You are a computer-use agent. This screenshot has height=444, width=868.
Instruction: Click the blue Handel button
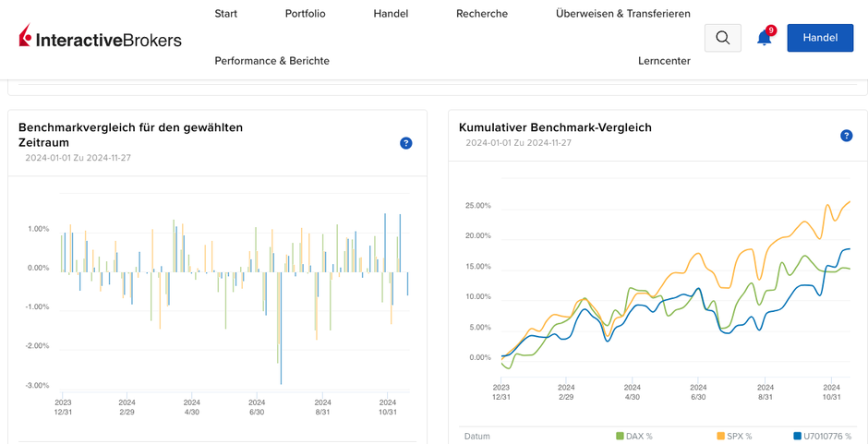[820, 38]
